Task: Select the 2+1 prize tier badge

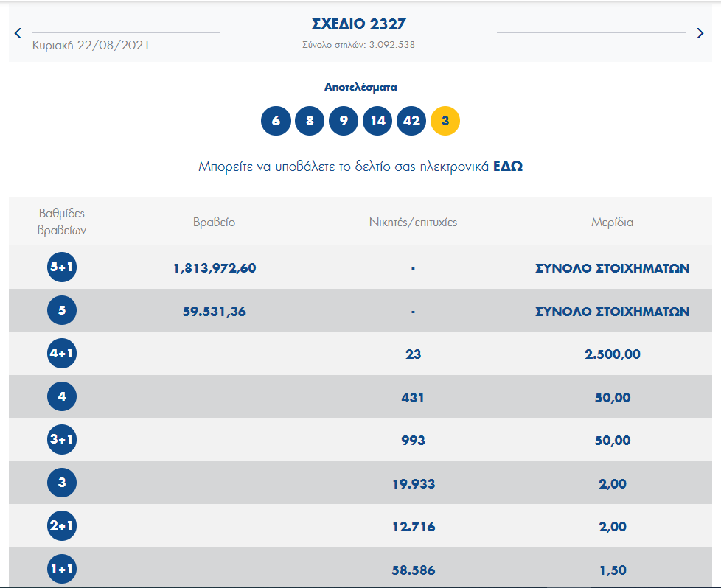Action: point(62,525)
